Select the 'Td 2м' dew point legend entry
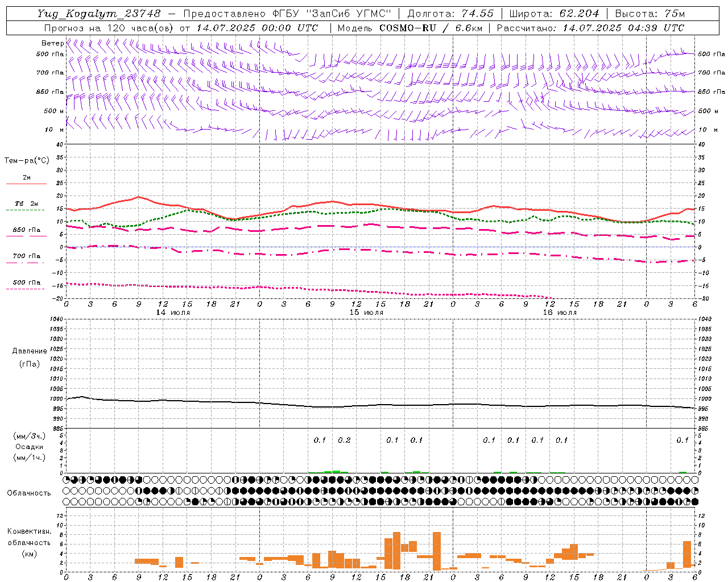This screenshot has height=582, width=728. tap(27, 203)
